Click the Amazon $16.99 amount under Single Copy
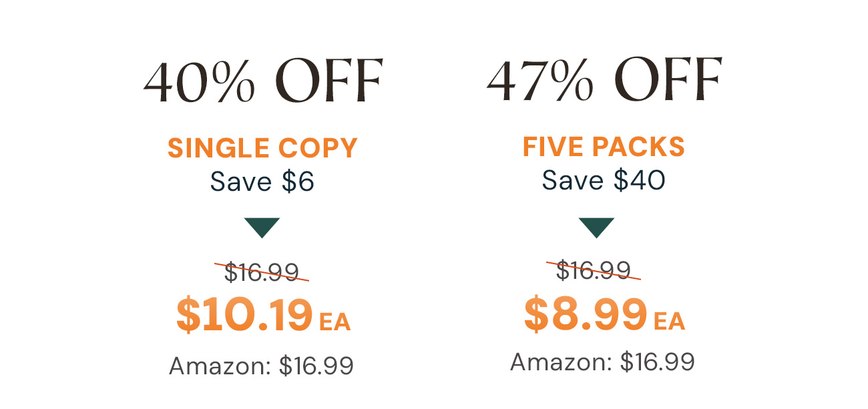 click(316, 366)
